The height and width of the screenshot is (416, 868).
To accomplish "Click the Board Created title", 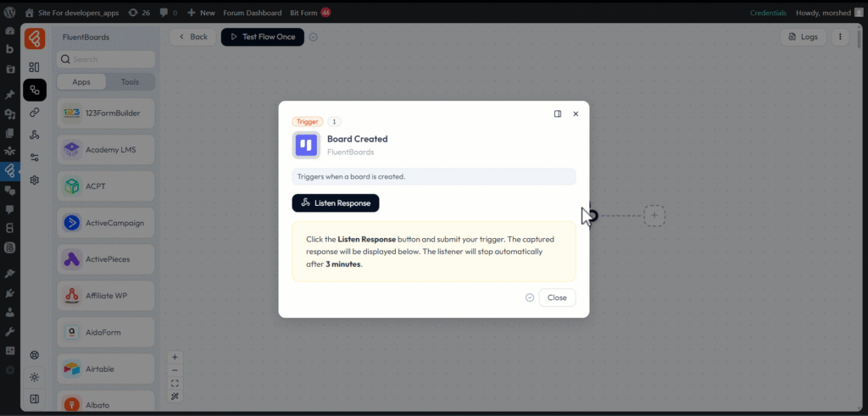I will pyautogui.click(x=357, y=139).
